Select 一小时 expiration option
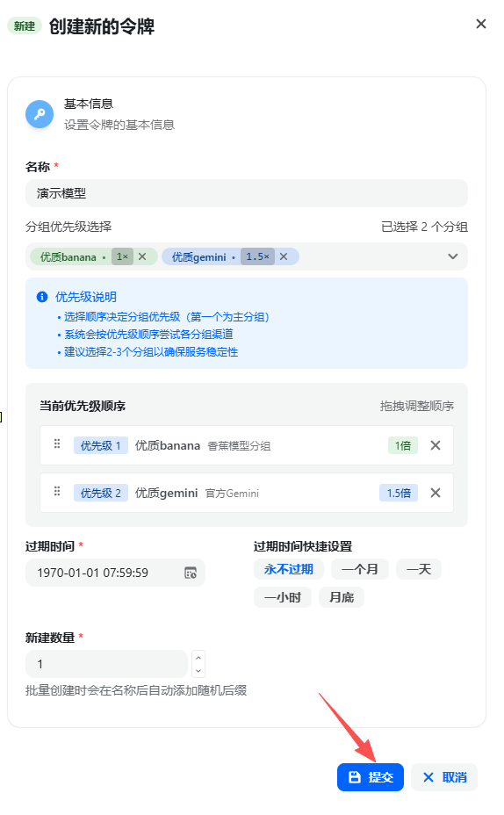Screen dimensions: 504x815 click(283, 597)
